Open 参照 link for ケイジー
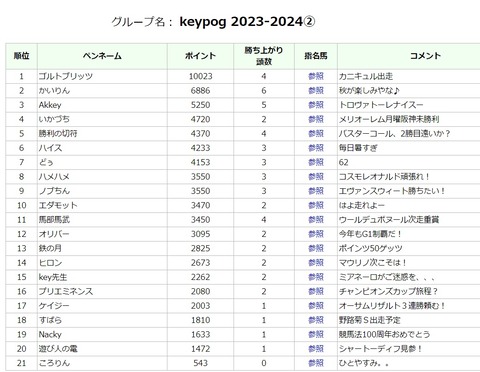 (316, 306)
